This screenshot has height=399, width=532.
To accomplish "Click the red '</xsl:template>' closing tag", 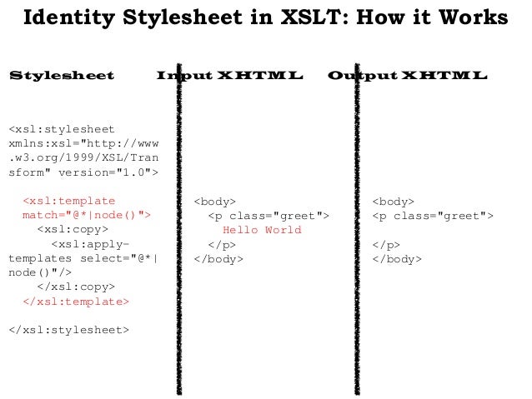I will pos(76,302).
